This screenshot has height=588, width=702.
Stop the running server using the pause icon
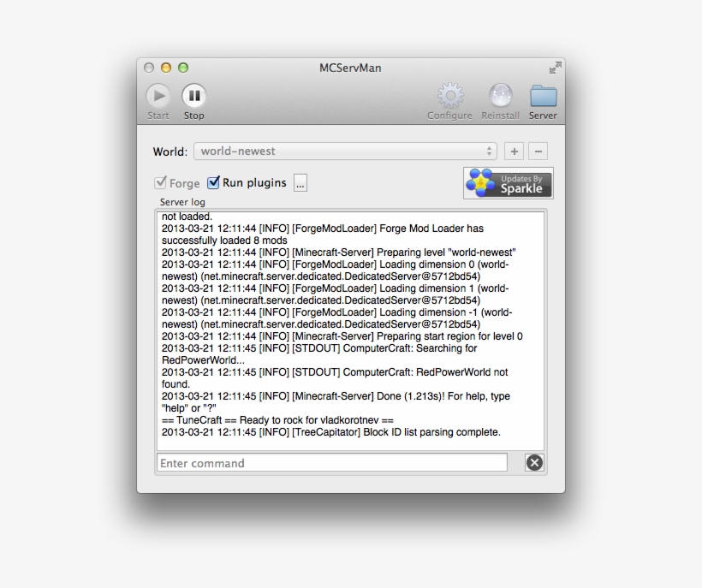pyautogui.click(x=193, y=96)
